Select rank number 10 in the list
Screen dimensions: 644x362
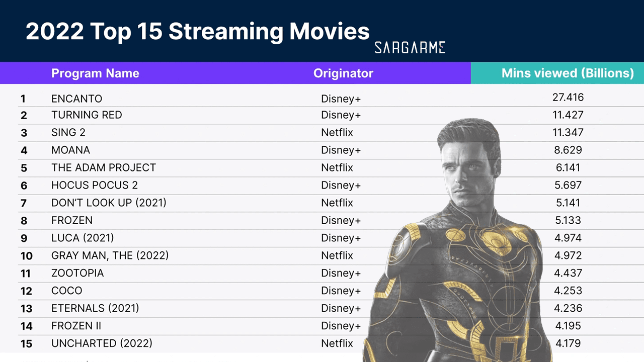pyautogui.click(x=26, y=256)
